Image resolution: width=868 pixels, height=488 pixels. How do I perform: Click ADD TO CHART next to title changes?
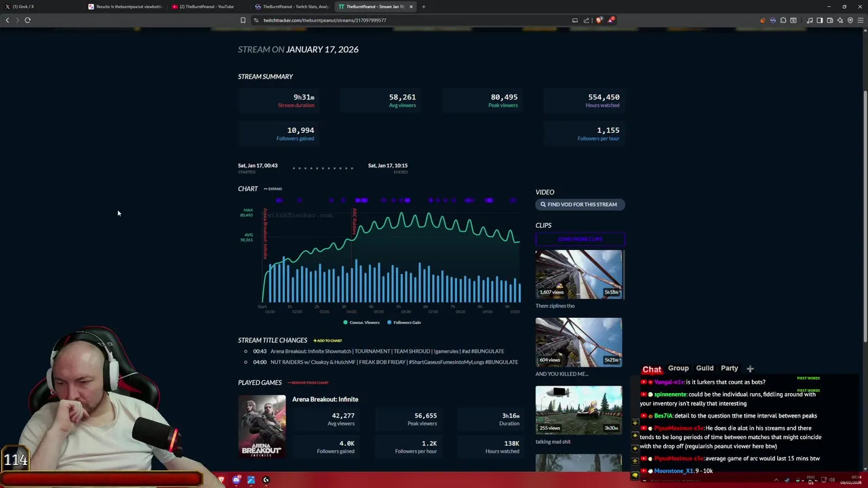click(328, 341)
